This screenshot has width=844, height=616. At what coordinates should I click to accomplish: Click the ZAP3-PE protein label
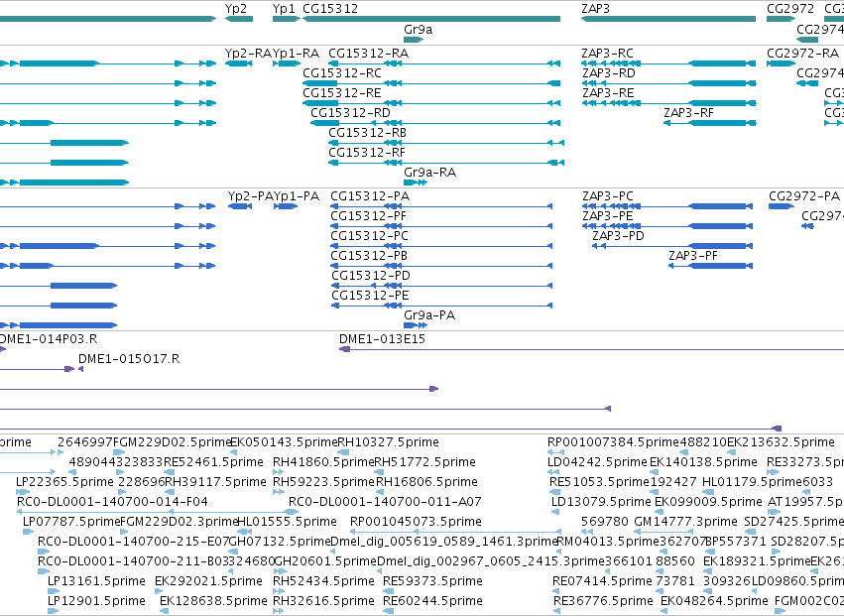tap(608, 216)
